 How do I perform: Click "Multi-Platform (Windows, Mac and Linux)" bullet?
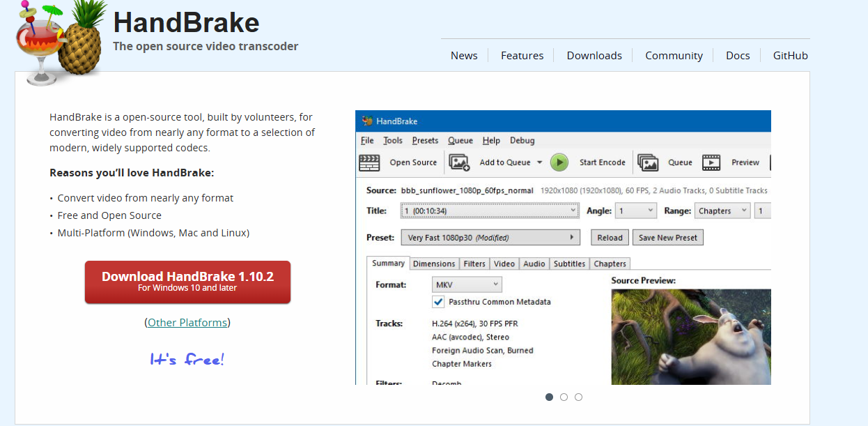pos(153,233)
